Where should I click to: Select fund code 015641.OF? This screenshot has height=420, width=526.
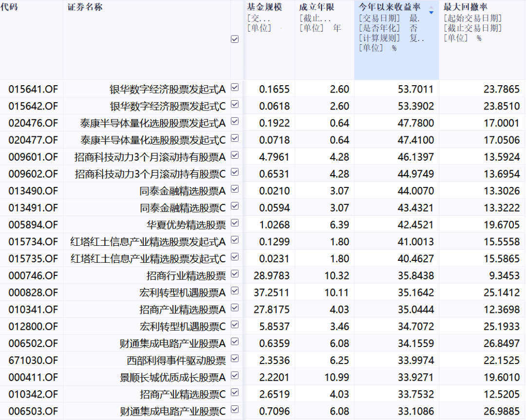click(x=33, y=90)
